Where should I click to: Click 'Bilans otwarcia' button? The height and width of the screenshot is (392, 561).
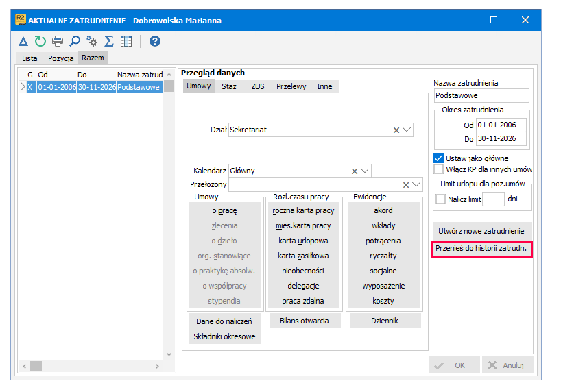coord(305,321)
